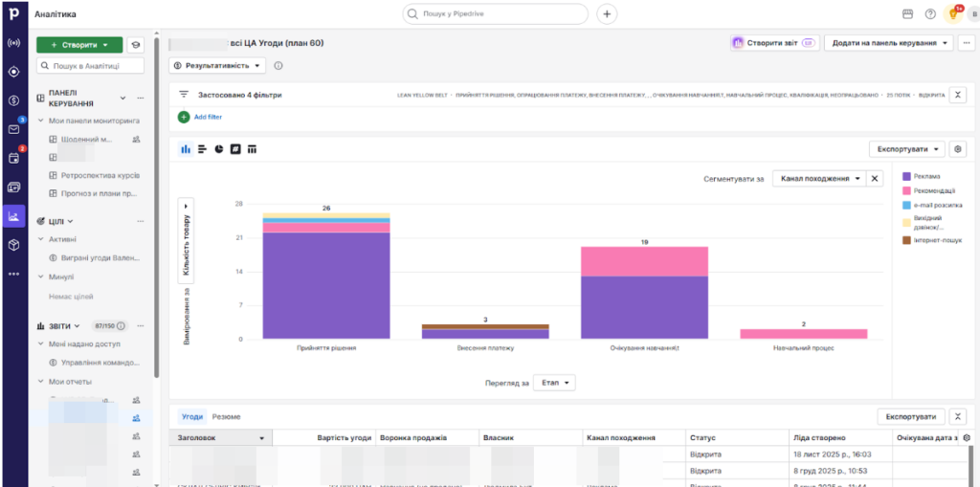Click the quick add plus button

point(607,14)
